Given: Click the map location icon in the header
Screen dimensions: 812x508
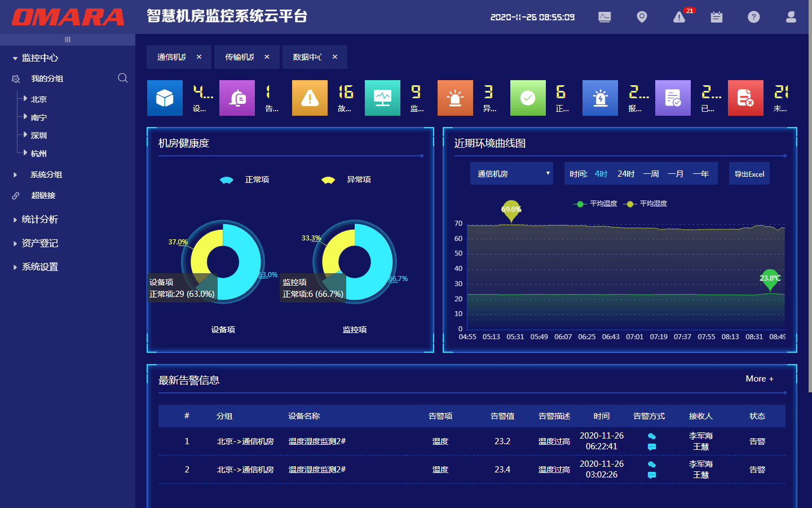Looking at the screenshot, I should pyautogui.click(x=642, y=17).
